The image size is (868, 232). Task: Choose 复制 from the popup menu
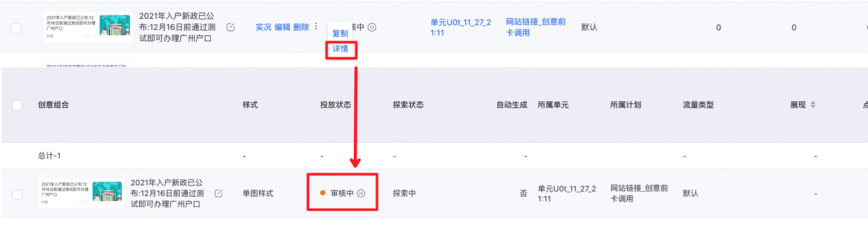[x=340, y=34]
